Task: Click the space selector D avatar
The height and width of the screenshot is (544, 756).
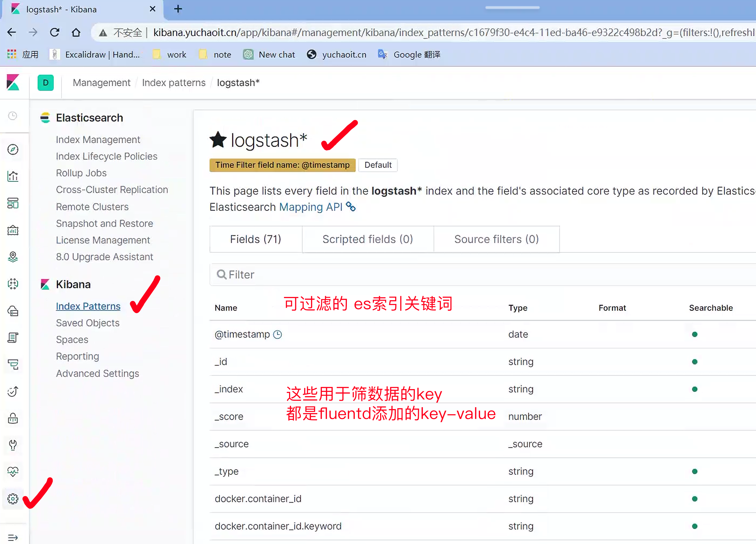Action: point(46,83)
